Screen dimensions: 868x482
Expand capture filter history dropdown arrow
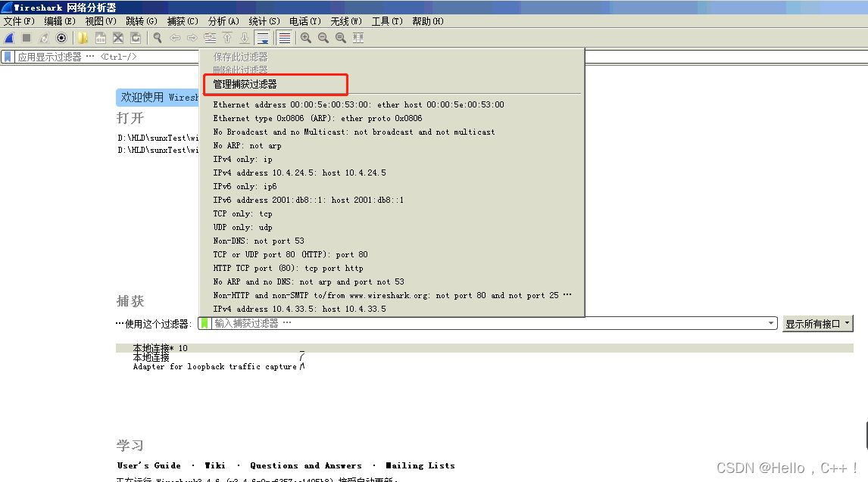tap(771, 323)
